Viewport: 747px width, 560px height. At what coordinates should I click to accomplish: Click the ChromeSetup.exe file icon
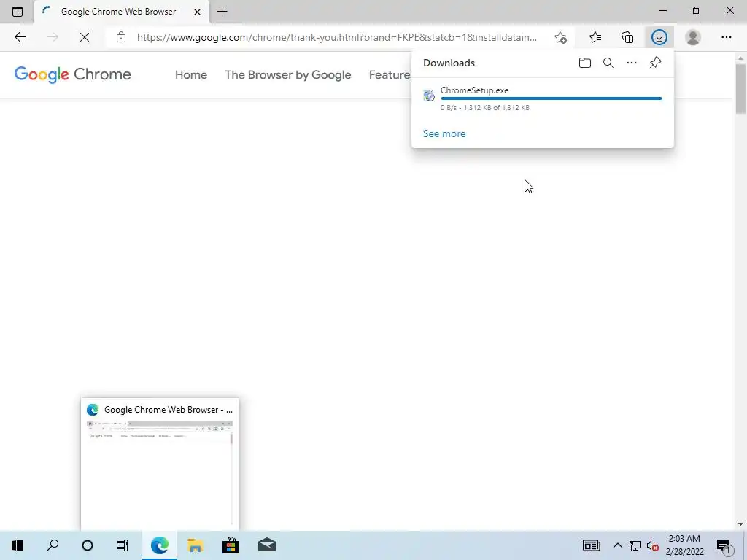pos(429,96)
